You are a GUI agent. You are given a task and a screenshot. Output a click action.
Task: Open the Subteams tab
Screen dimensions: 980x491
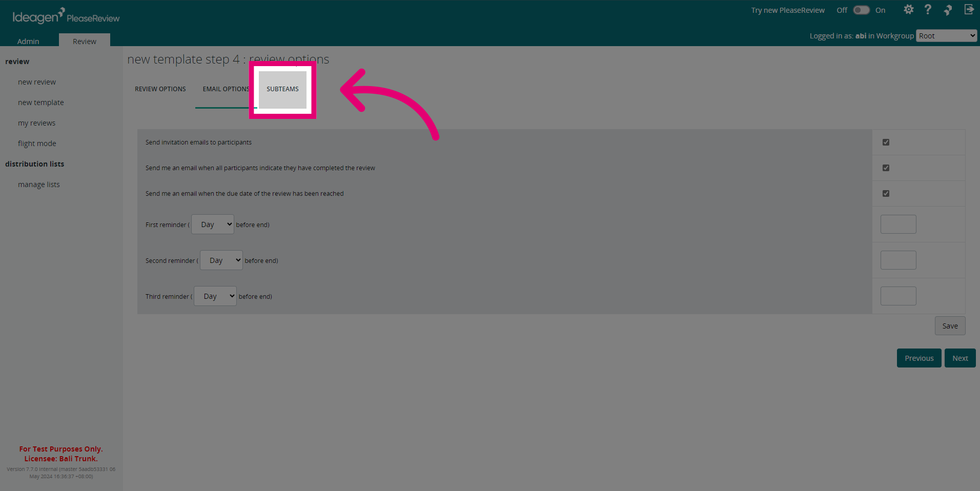(282, 89)
